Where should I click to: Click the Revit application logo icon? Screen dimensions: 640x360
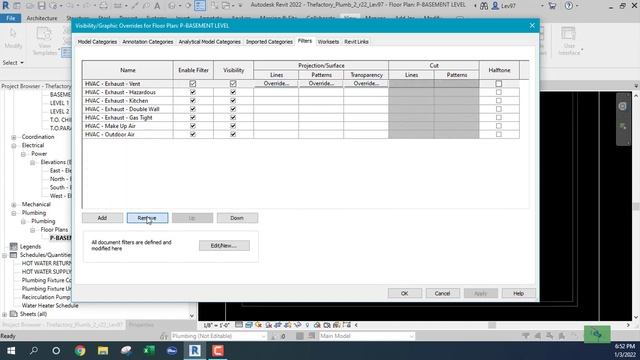tap(6, 6)
